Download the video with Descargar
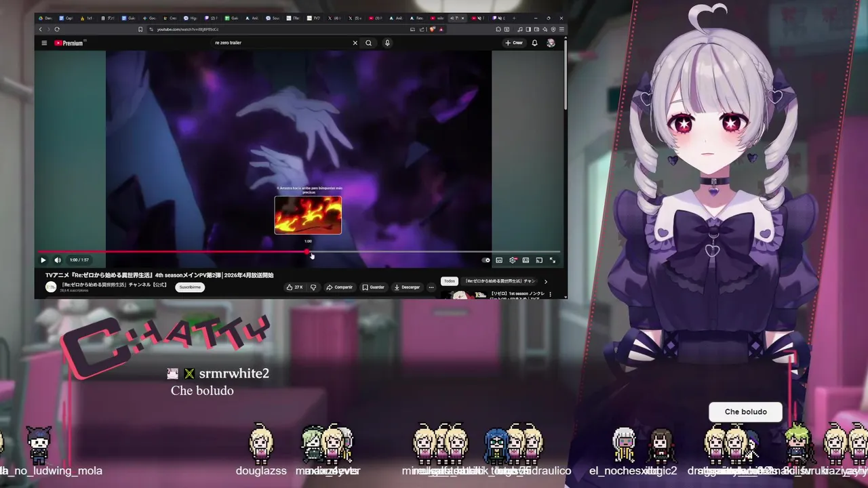The image size is (868, 488). point(407,287)
